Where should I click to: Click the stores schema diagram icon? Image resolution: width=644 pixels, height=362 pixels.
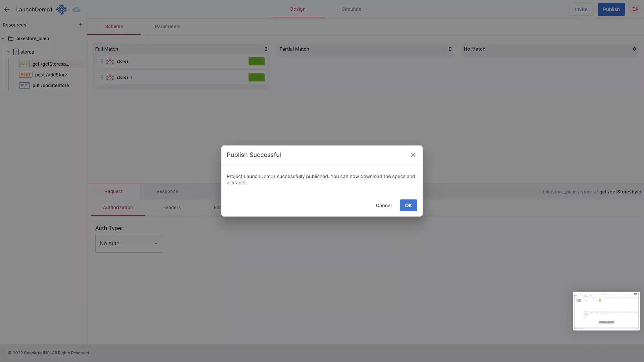point(110,61)
